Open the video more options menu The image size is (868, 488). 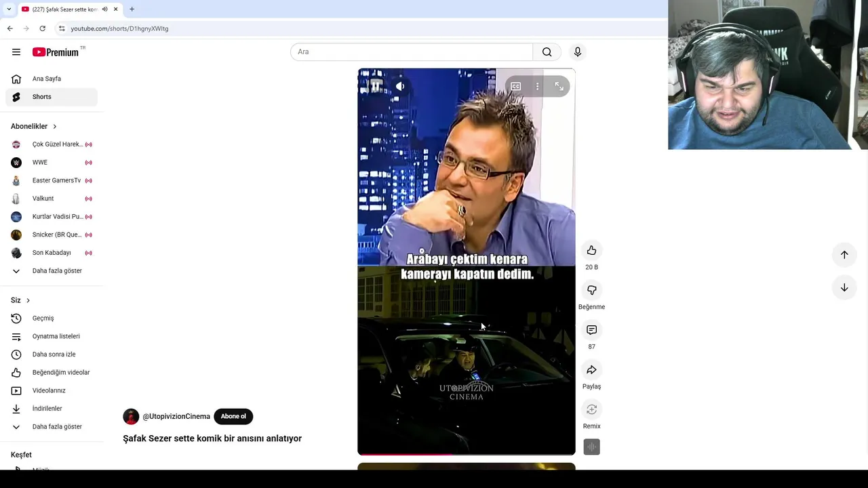click(x=537, y=87)
